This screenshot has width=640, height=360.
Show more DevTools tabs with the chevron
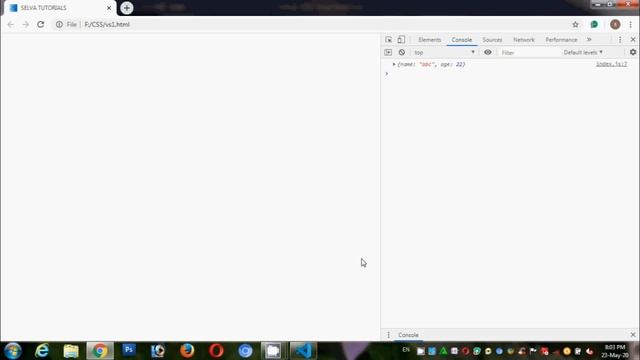click(589, 40)
